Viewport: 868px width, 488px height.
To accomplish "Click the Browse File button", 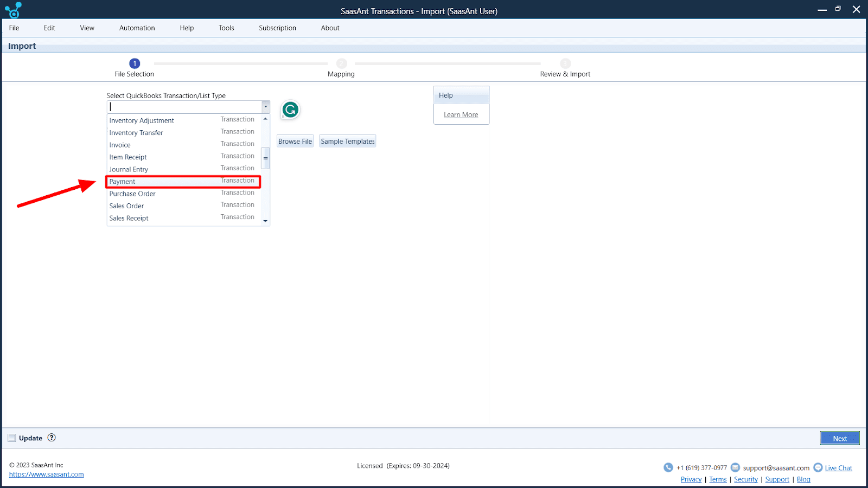I will tap(295, 141).
